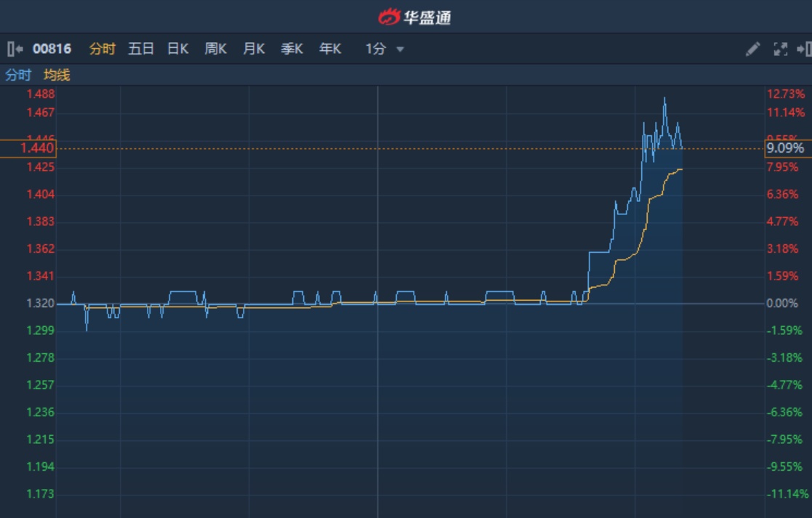Toggle the 分时 line legend

click(18, 75)
